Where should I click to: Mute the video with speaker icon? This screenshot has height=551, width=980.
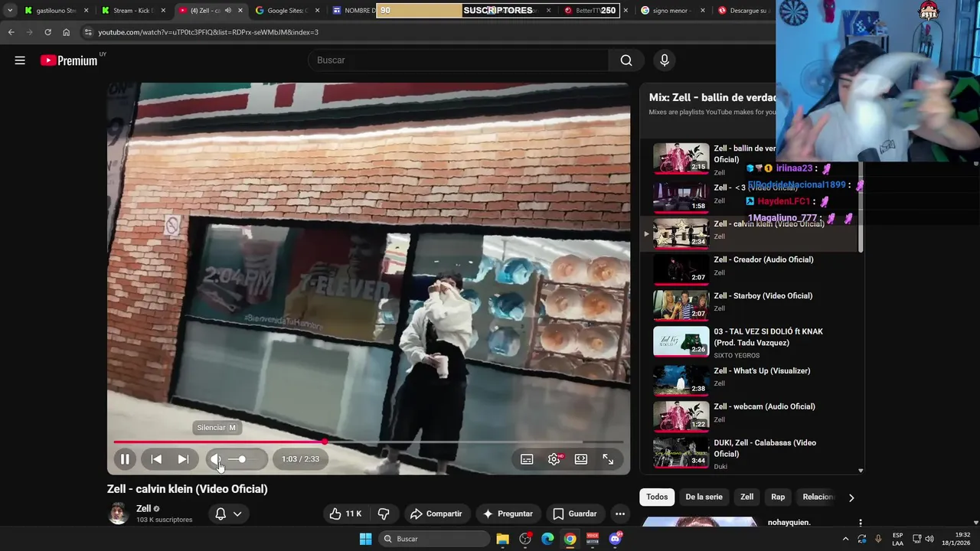point(216,459)
